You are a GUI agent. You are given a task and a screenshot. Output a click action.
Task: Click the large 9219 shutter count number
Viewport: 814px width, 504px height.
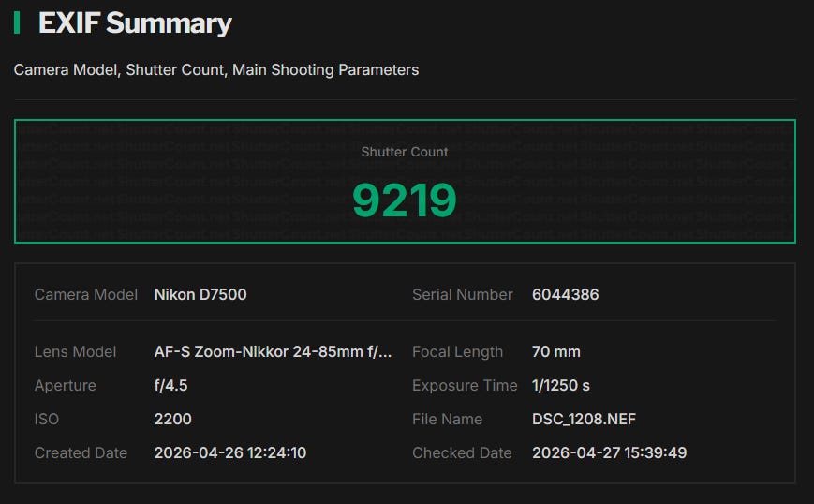click(405, 200)
